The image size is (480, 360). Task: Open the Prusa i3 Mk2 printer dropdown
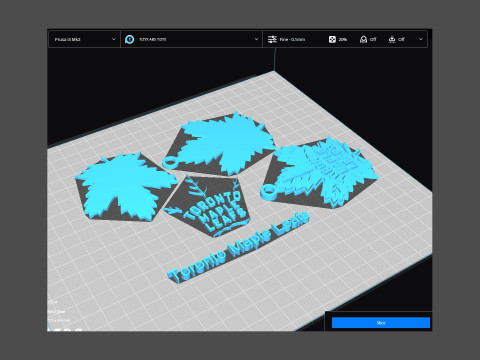click(84, 39)
